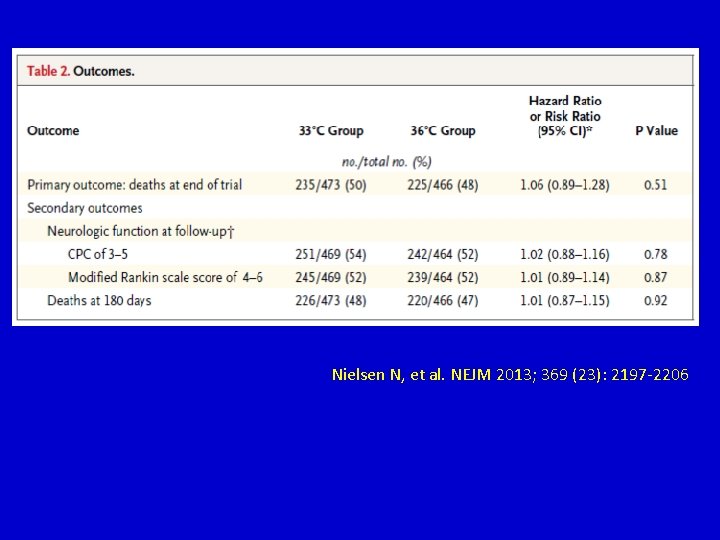Select the value '225/466 (48)'
Viewport: 720px width, 540px height.
(x=443, y=185)
